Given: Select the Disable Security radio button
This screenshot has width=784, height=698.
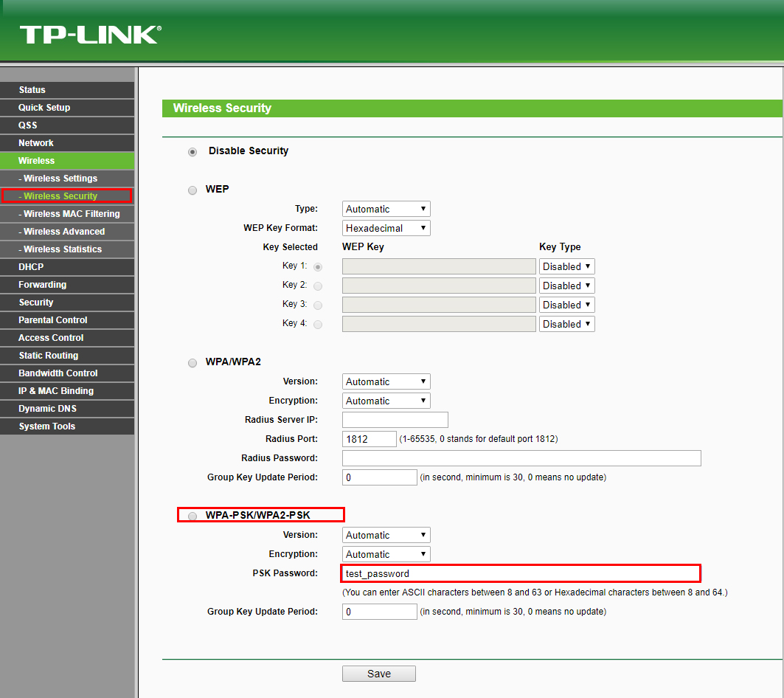Looking at the screenshot, I should click(x=192, y=152).
